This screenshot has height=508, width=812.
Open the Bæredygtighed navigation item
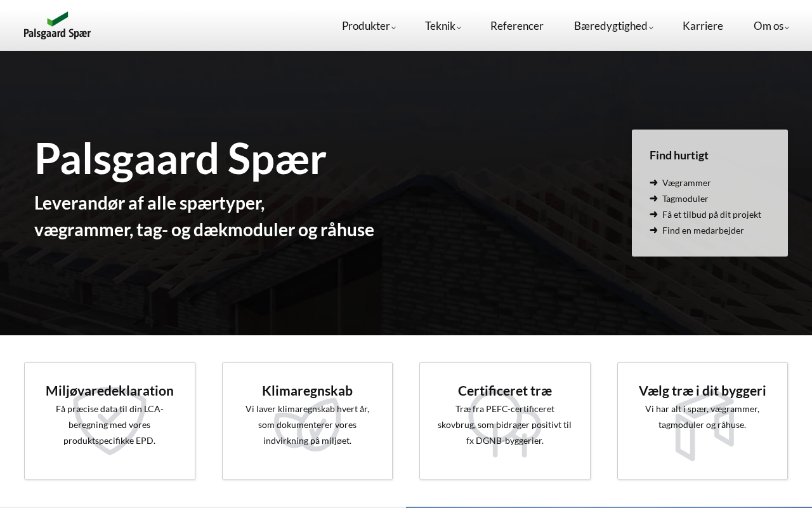click(610, 26)
